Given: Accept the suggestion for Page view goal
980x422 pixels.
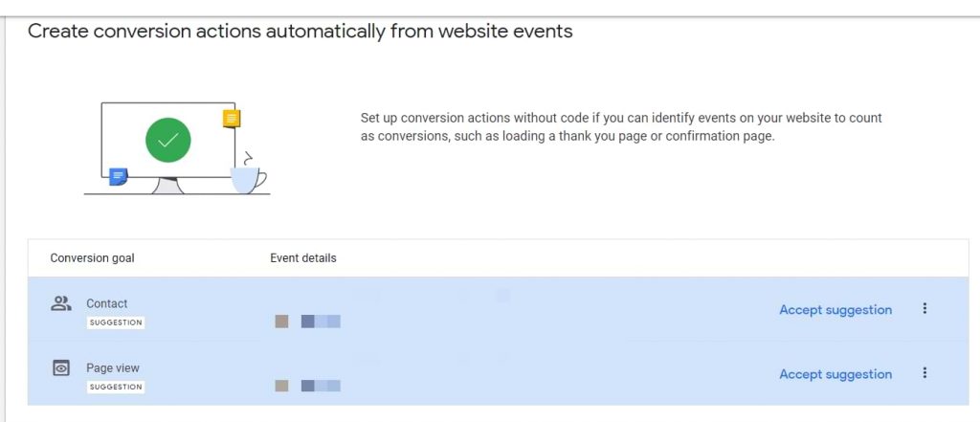Looking at the screenshot, I should [835, 374].
